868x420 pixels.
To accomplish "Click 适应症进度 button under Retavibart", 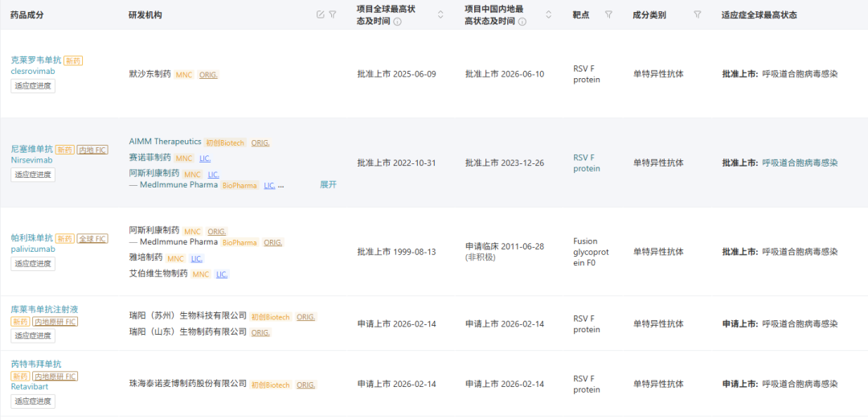I will click(33, 401).
